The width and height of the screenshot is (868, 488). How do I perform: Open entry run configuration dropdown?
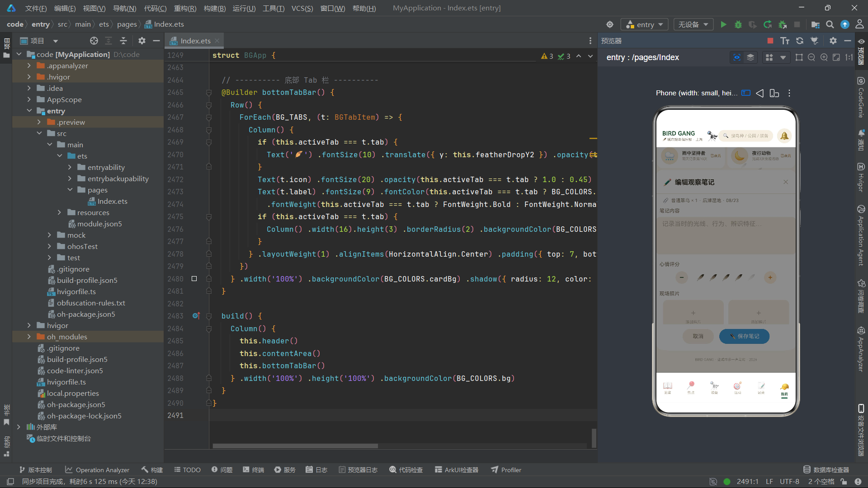[645, 24]
